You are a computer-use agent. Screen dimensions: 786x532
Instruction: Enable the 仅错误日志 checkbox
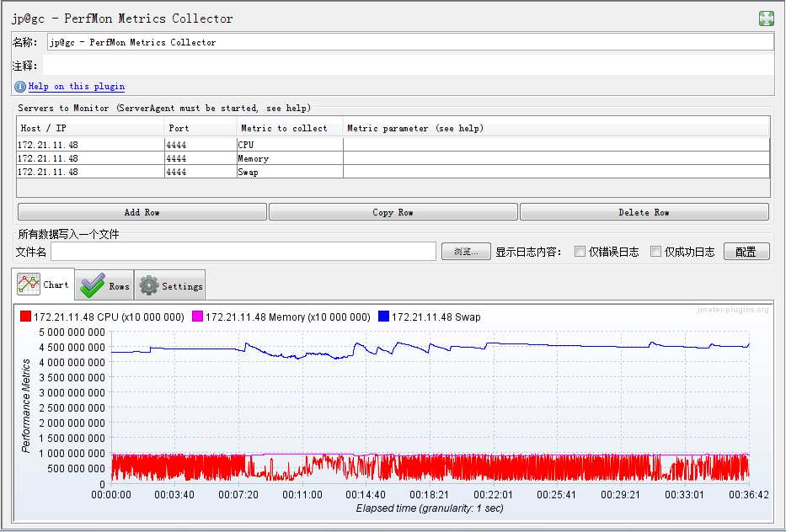(x=580, y=252)
